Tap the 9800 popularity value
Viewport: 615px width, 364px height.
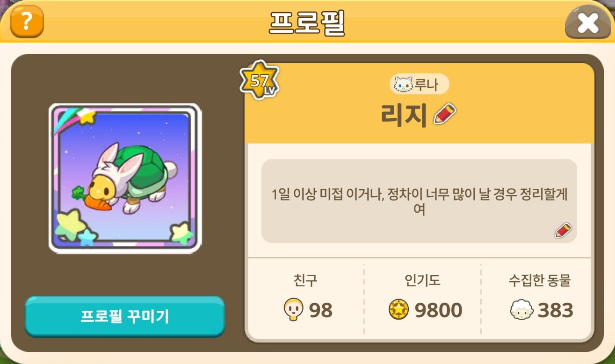(x=439, y=310)
